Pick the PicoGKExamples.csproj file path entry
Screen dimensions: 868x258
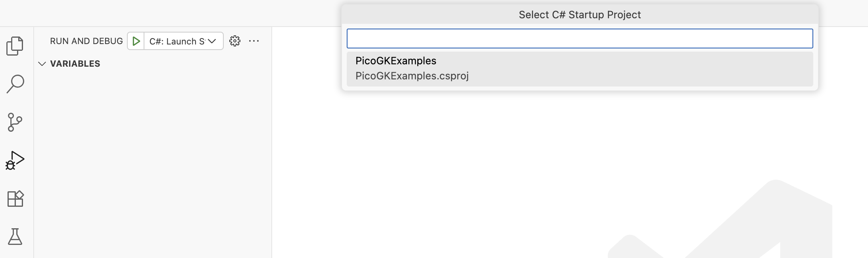click(412, 76)
